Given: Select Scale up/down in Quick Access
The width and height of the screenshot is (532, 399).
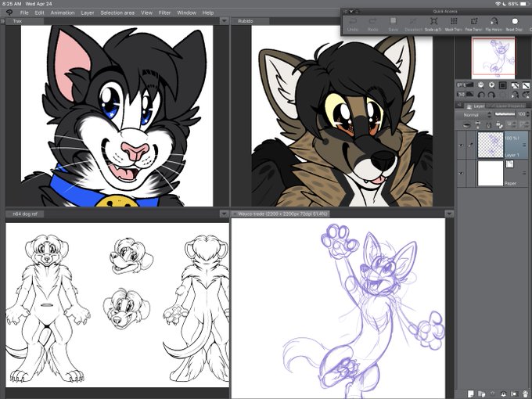Looking at the screenshot, I should [433, 25].
